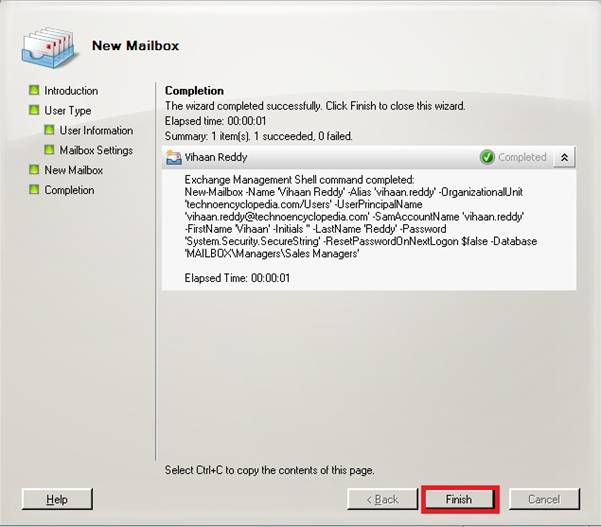Click the 'Elapsed Time' line inside details
The height and width of the screenshot is (527, 601).
pyautogui.click(x=237, y=278)
